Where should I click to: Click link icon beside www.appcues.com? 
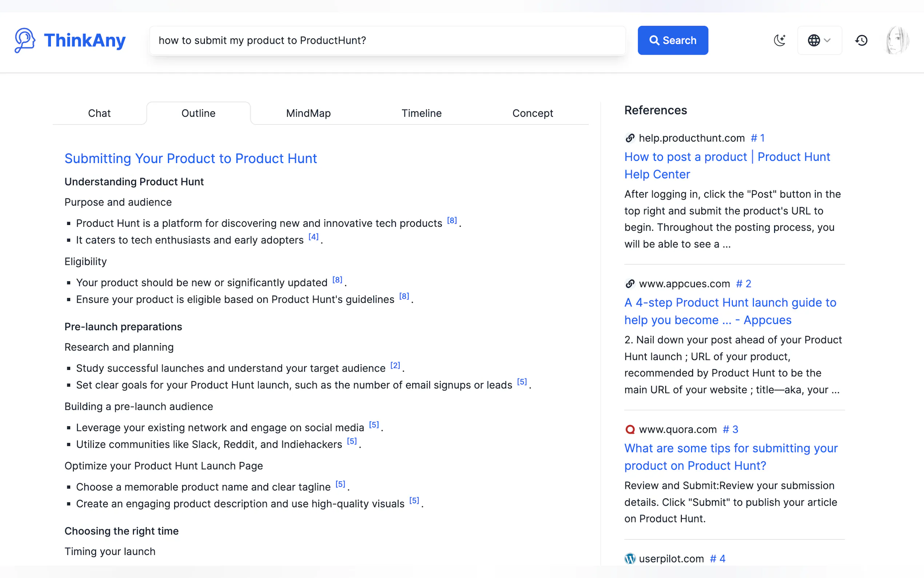point(630,284)
